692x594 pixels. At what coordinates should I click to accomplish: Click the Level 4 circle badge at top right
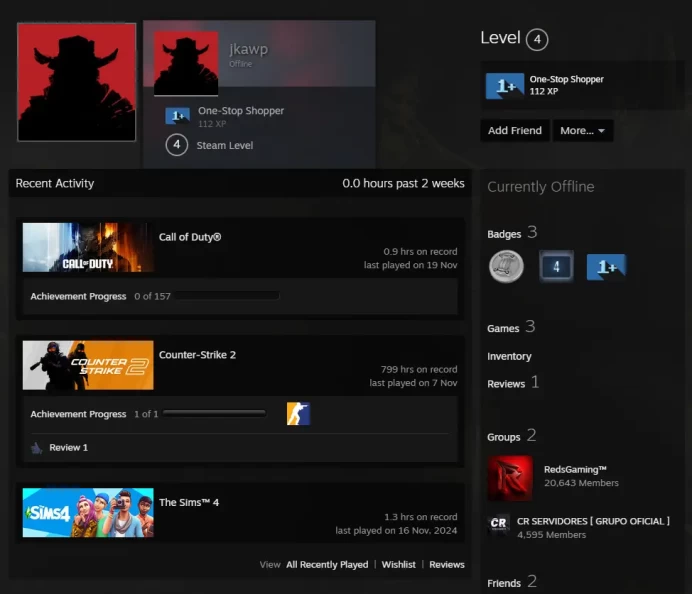537,39
